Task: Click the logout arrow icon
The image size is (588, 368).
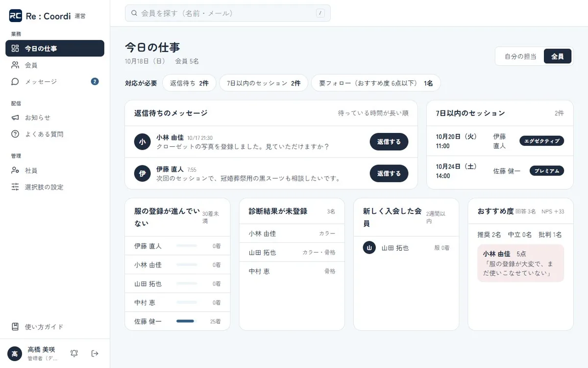Action: pos(95,353)
